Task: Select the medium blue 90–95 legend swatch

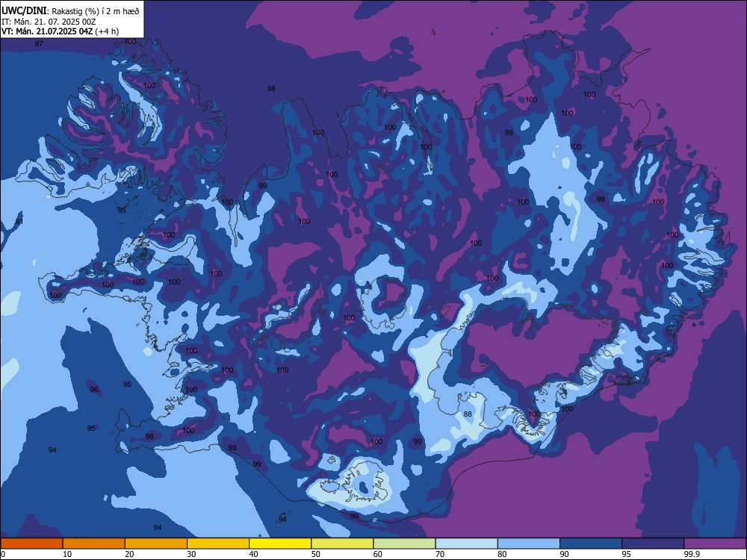Action: point(591,544)
